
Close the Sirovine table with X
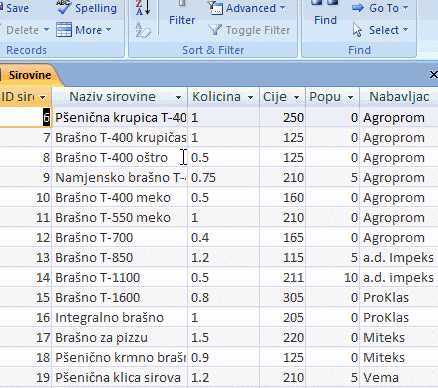[433, 75]
